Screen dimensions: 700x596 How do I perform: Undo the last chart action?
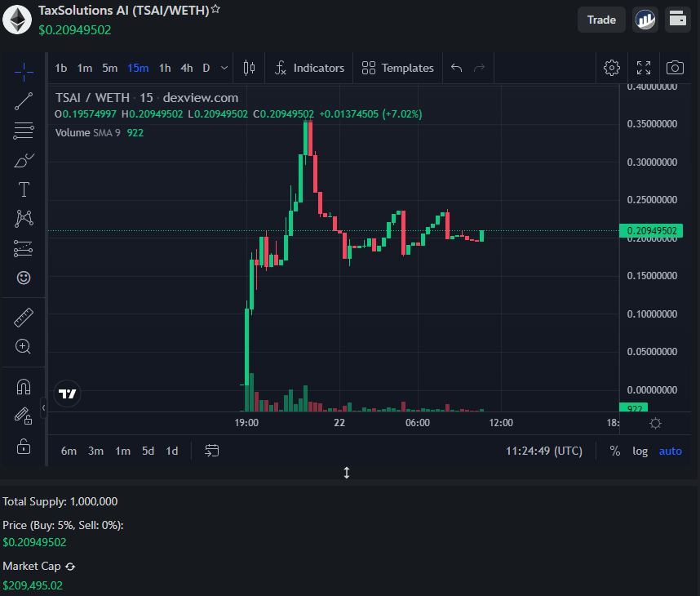(456, 68)
